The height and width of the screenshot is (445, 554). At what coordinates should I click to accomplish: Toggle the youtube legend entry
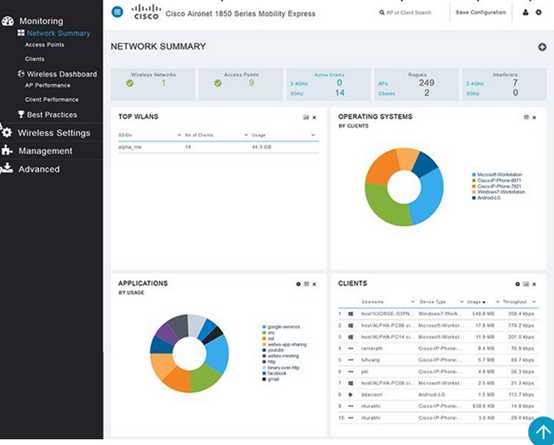(x=273, y=350)
